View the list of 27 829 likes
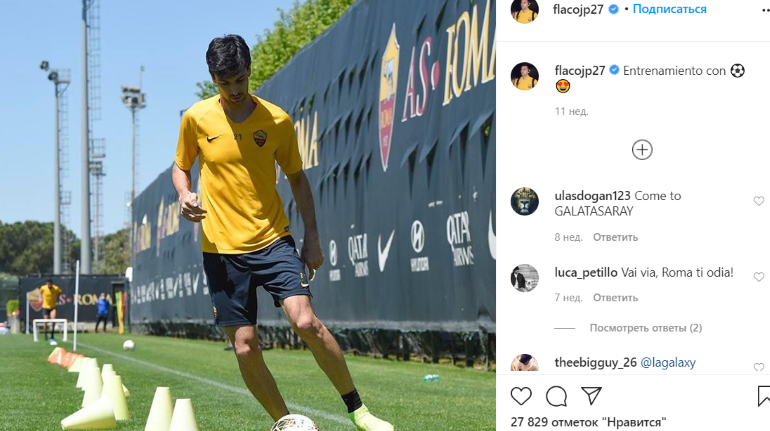 point(588,422)
